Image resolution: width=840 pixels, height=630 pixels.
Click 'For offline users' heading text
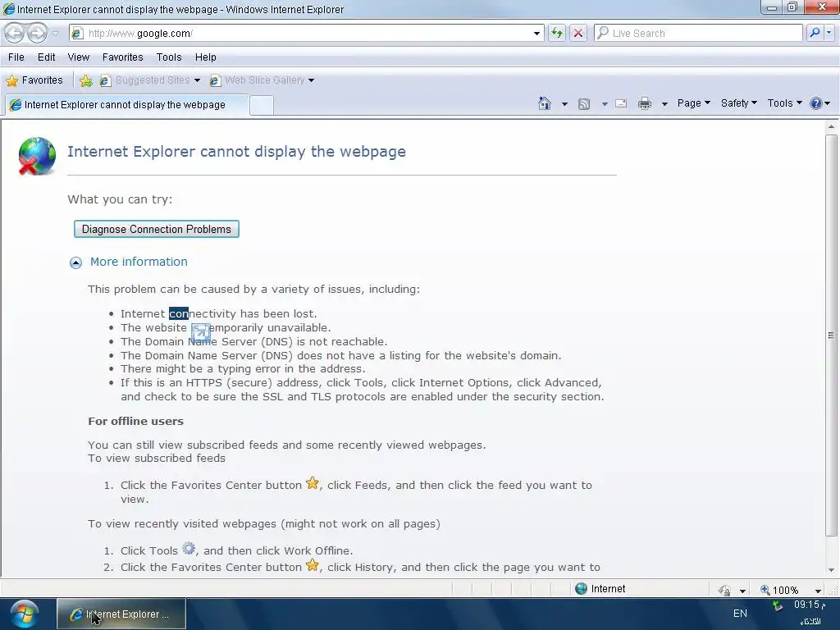pos(135,421)
